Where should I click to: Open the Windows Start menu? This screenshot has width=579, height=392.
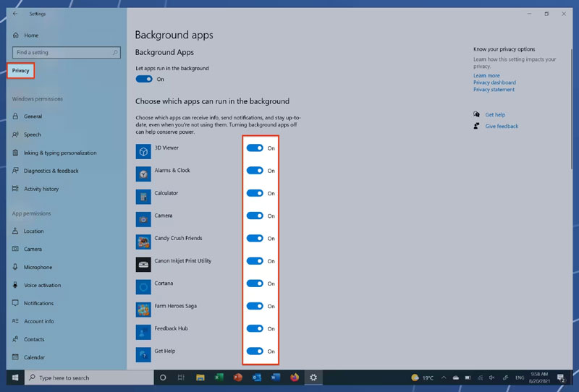(15, 378)
